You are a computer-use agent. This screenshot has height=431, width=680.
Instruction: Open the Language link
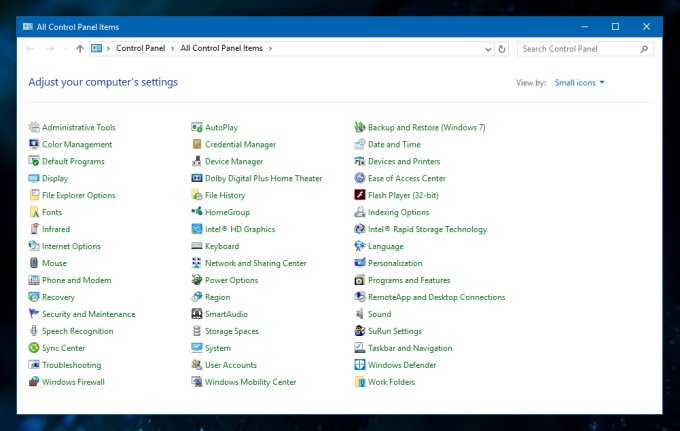click(x=386, y=246)
